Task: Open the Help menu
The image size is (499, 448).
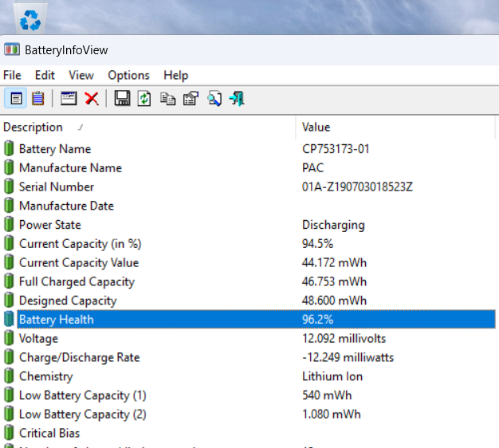Action: (176, 76)
